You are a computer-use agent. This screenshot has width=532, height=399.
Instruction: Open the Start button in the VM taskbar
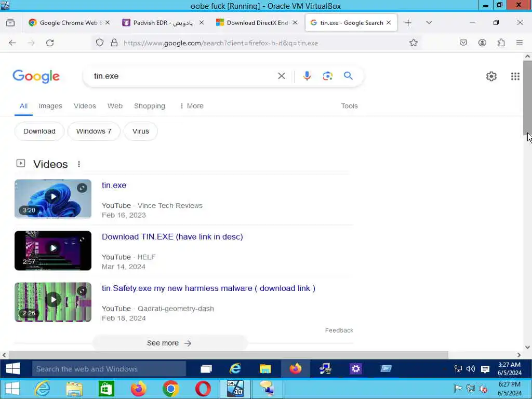coord(13,369)
